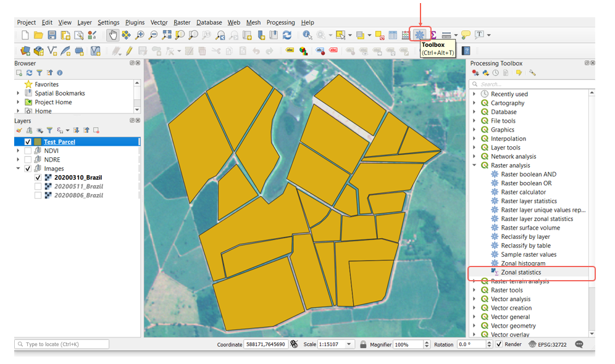This screenshot has height=364, width=615.
Task: Activate the Identify Features tool
Action: click(307, 35)
